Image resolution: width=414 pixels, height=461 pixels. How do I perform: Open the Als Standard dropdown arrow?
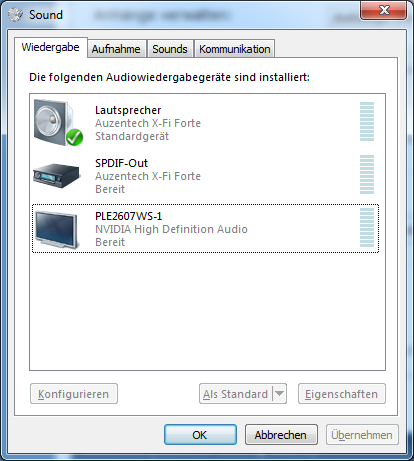[x=279, y=394]
